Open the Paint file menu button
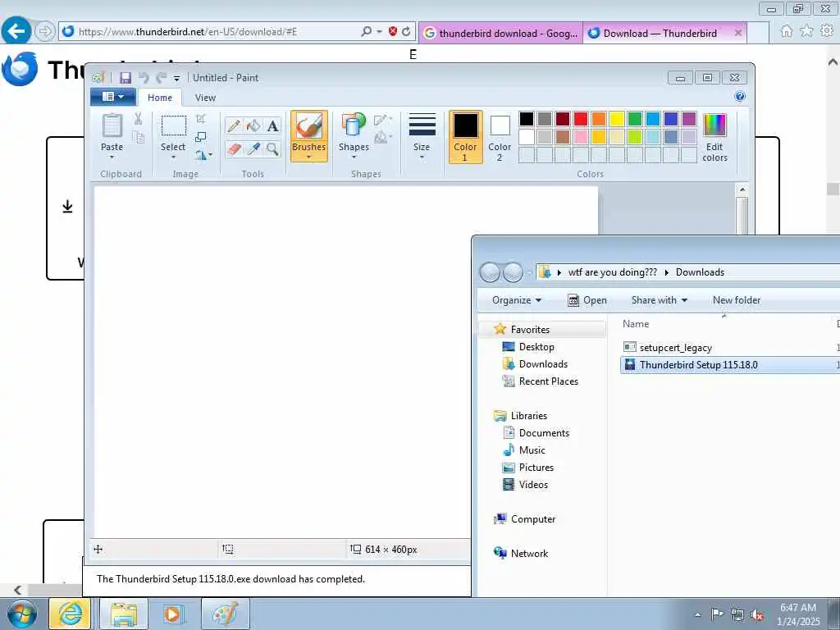 point(112,97)
